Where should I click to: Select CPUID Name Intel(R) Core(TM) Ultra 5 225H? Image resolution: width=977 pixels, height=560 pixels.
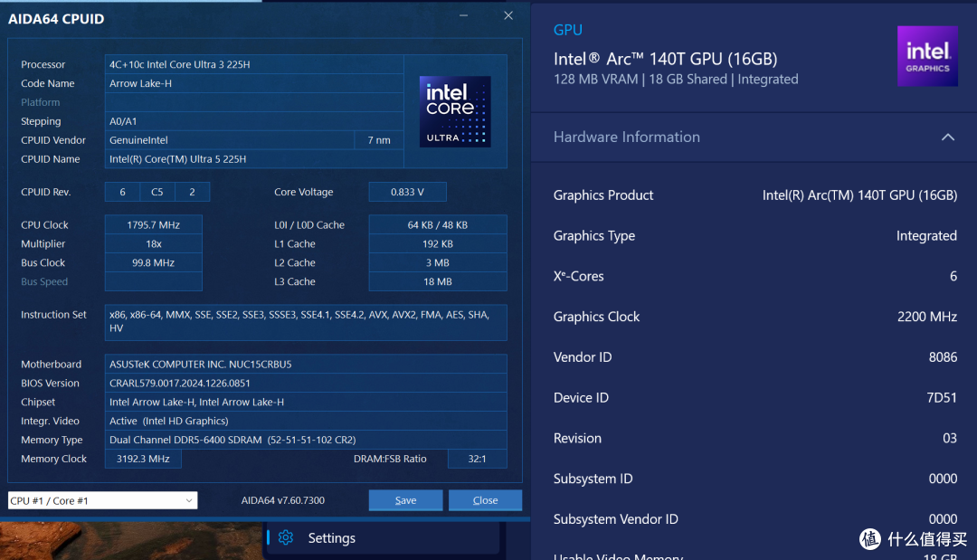(254, 159)
